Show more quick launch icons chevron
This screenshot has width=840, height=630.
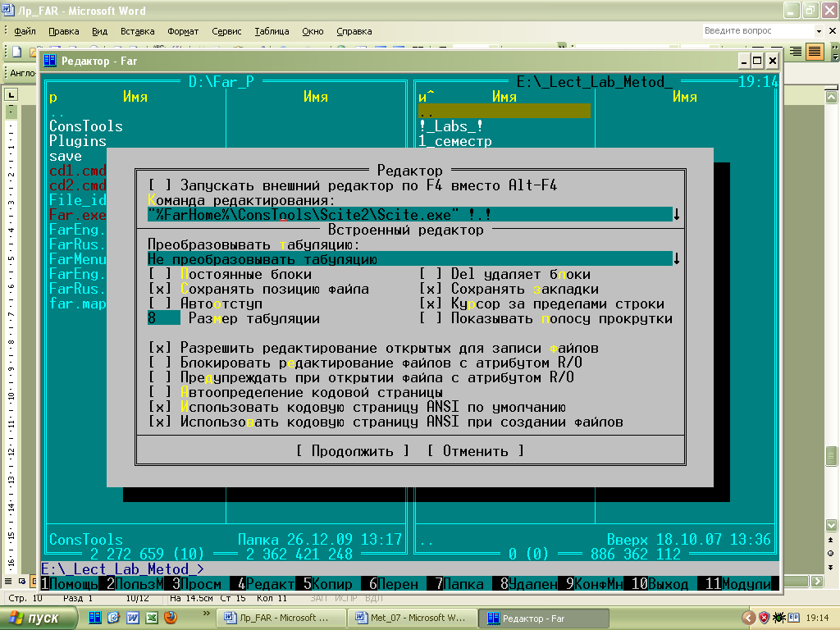[x=206, y=614]
